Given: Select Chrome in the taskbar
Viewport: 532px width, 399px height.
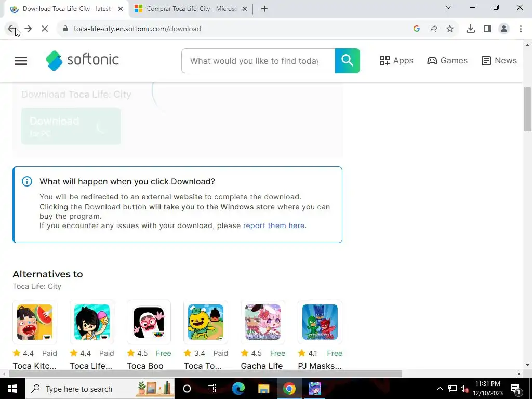Looking at the screenshot, I should point(289,389).
